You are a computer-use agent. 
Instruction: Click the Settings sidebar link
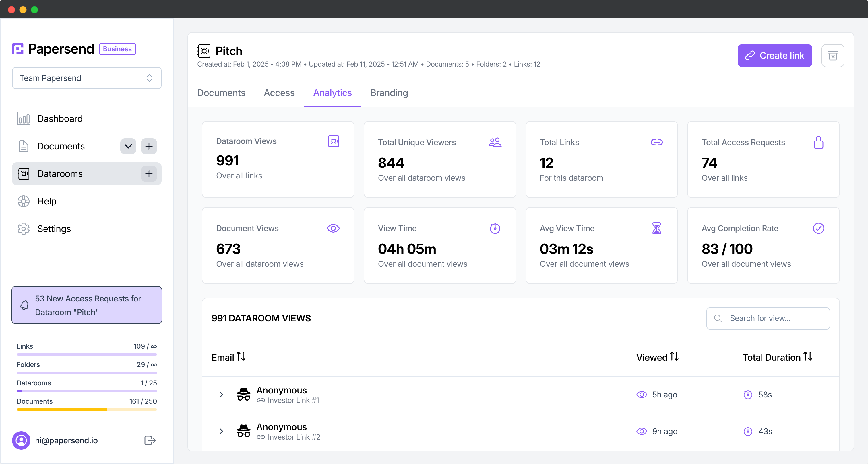point(87,229)
